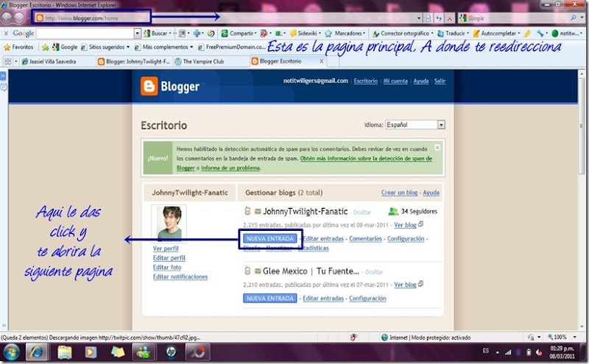Viewport: 589px width, 364px height.
Task: Open spam detection info link in notice
Action: coord(366,159)
